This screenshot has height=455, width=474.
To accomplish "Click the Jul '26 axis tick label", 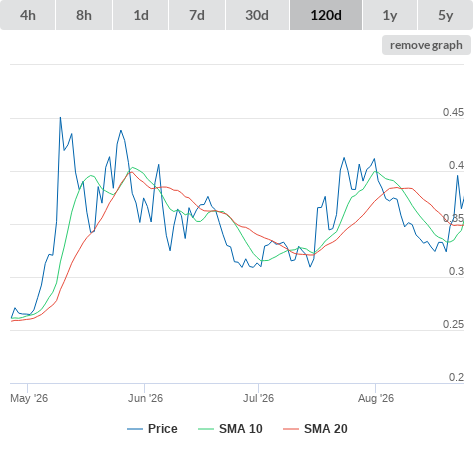I will coord(258,398).
